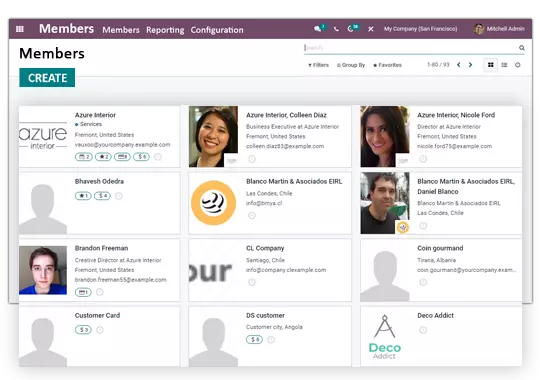This screenshot has height=380, width=540.
Task: Click Blanco Martin & Asociados EIRL name
Action: pos(294,182)
